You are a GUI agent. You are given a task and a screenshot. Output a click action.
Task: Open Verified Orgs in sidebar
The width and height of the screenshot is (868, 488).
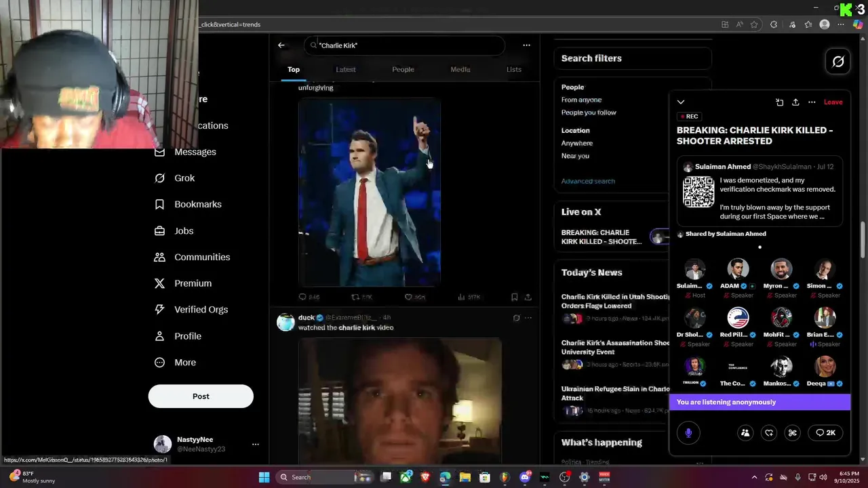pos(191,310)
